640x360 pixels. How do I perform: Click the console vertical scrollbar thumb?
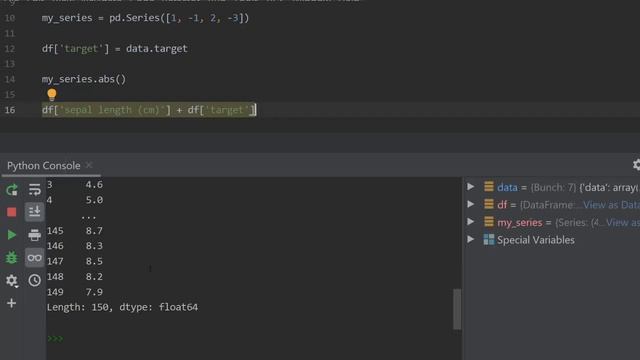[457, 309]
